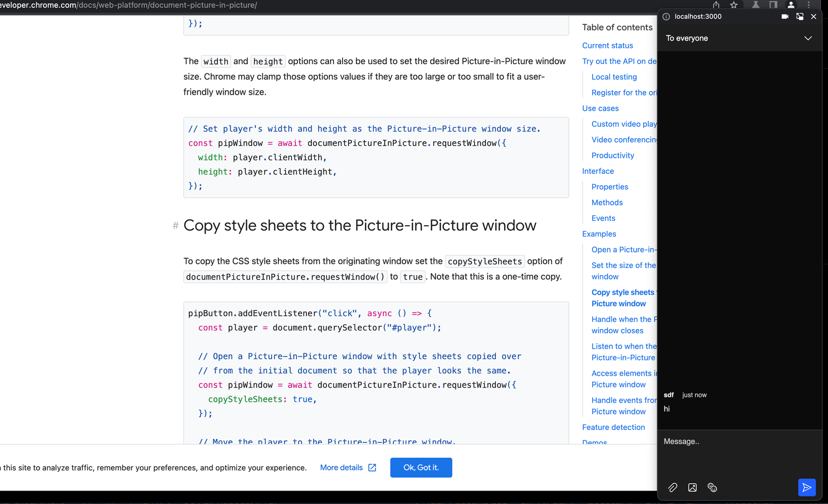The width and height of the screenshot is (828, 504).
Task: Attach a file using the paperclip icon
Action: (672, 487)
